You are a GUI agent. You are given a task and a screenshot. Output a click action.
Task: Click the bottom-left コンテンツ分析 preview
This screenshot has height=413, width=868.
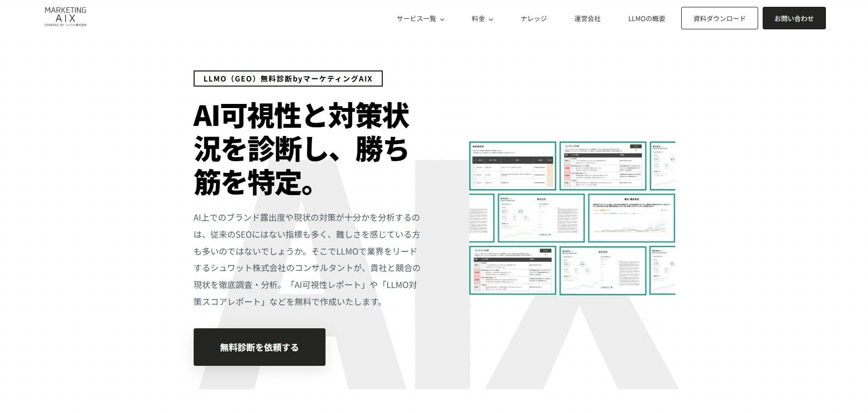pyautogui.click(x=513, y=270)
